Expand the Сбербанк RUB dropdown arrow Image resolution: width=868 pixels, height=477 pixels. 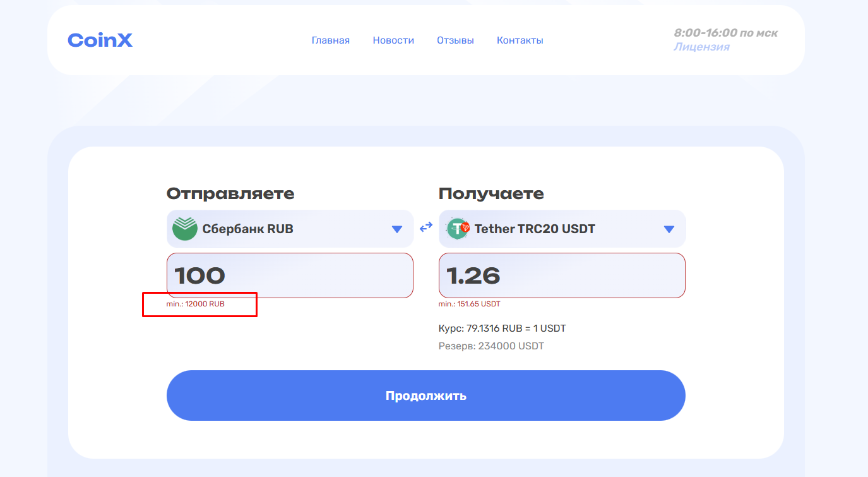coord(397,229)
